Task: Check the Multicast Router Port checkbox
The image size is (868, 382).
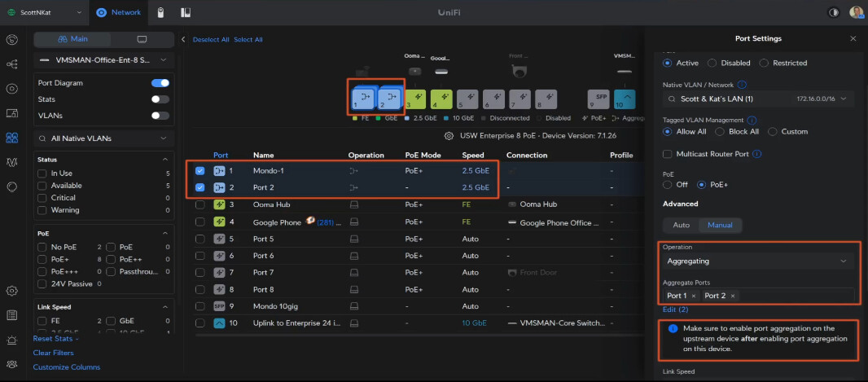Action: [x=669, y=154]
